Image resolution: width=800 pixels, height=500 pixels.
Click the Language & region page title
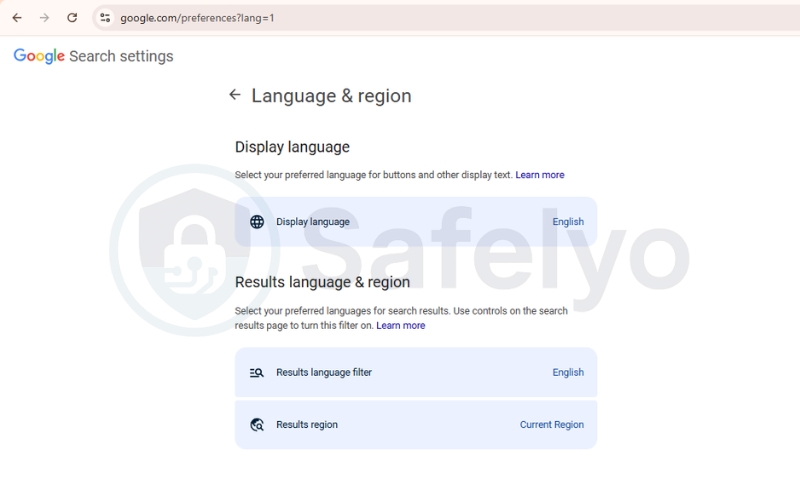coord(331,96)
